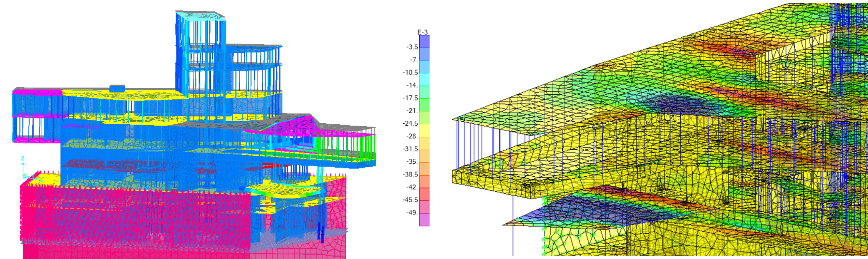Click the X axis label of the triad
Screen dimensions: 868x259
[41, 179]
